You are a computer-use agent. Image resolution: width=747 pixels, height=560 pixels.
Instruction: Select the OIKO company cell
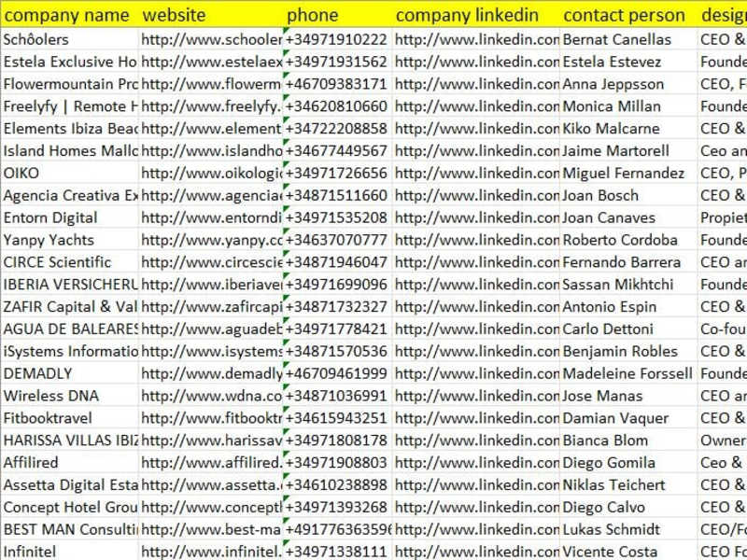[69, 173]
